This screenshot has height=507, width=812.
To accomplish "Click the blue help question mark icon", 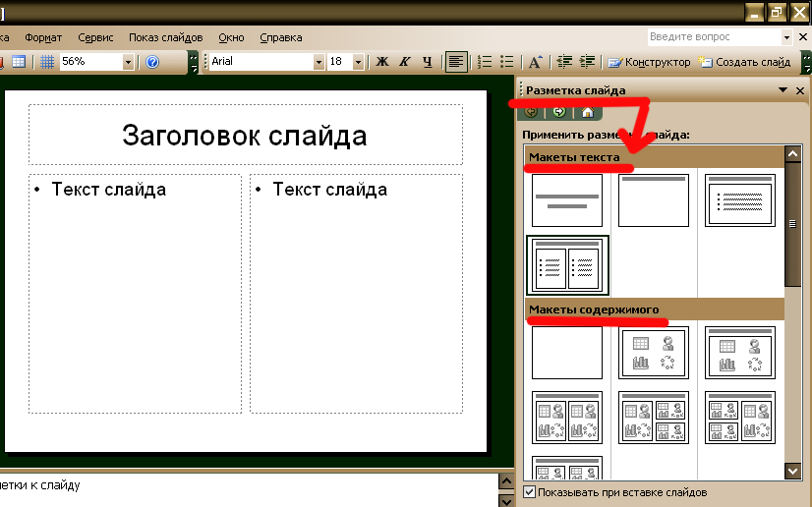I will click(152, 62).
